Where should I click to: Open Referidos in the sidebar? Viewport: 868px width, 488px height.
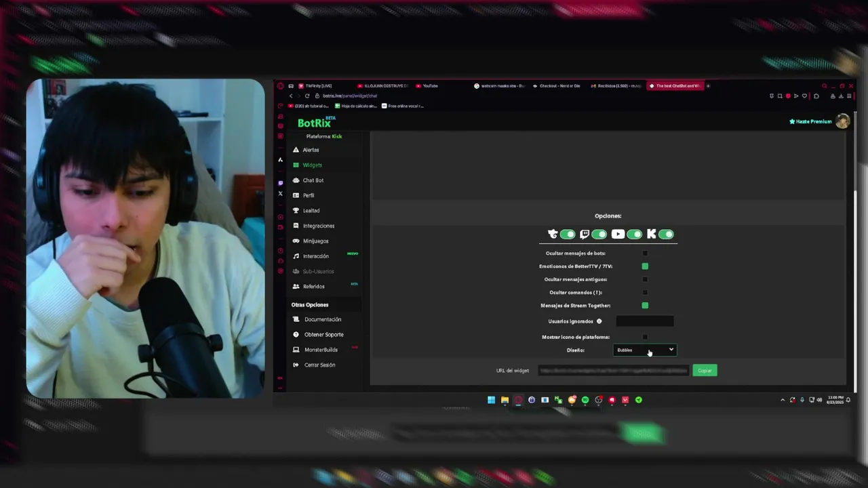pyautogui.click(x=309, y=286)
